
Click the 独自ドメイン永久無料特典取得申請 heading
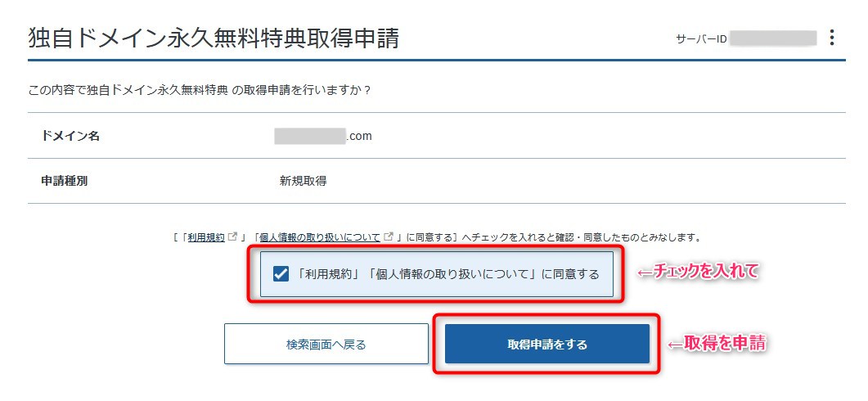pyautogui.click(x=214, y=38)
